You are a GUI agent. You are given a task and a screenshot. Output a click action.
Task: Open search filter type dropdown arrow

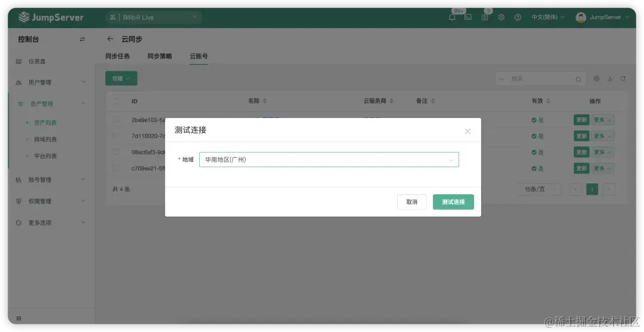coord(501,79)
